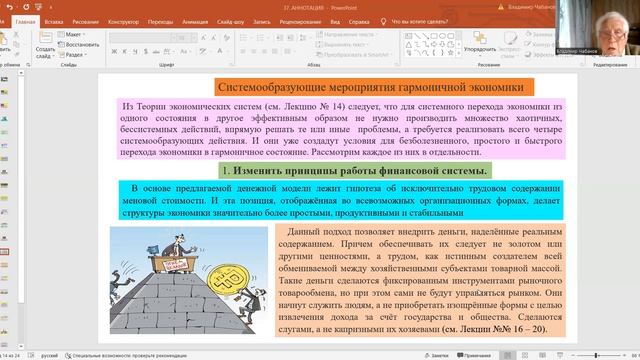Screen dimensions: 640x360
Task: Toggle Strikethrough formatting
Action: (x=156, y=51)
